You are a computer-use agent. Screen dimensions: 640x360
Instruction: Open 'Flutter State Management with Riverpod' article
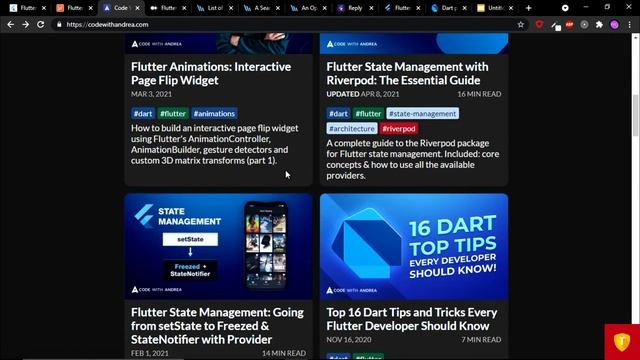pyautogui.click(x=407, y=73)
